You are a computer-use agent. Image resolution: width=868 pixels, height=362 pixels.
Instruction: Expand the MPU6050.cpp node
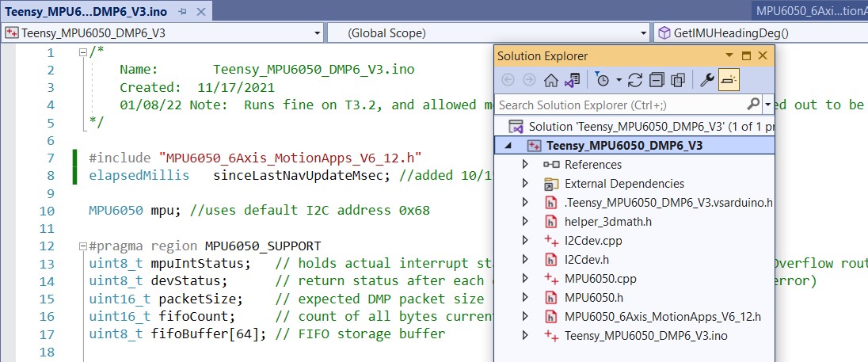click(525, 278)
